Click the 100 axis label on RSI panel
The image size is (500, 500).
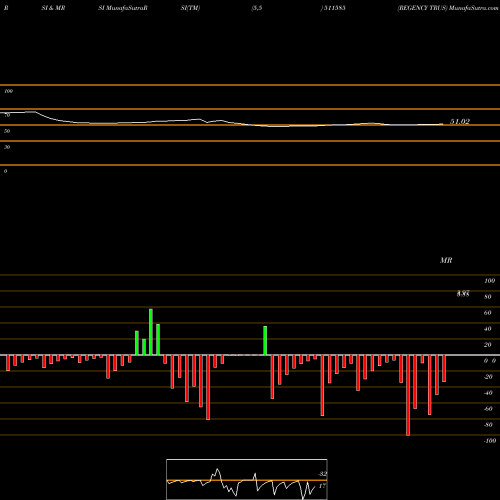click(9, 91)
